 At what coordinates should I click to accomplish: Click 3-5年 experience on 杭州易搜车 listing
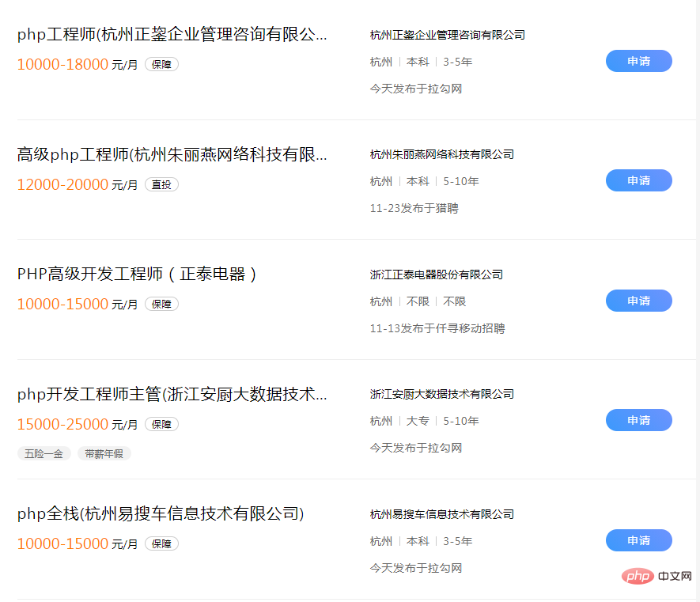458,541
